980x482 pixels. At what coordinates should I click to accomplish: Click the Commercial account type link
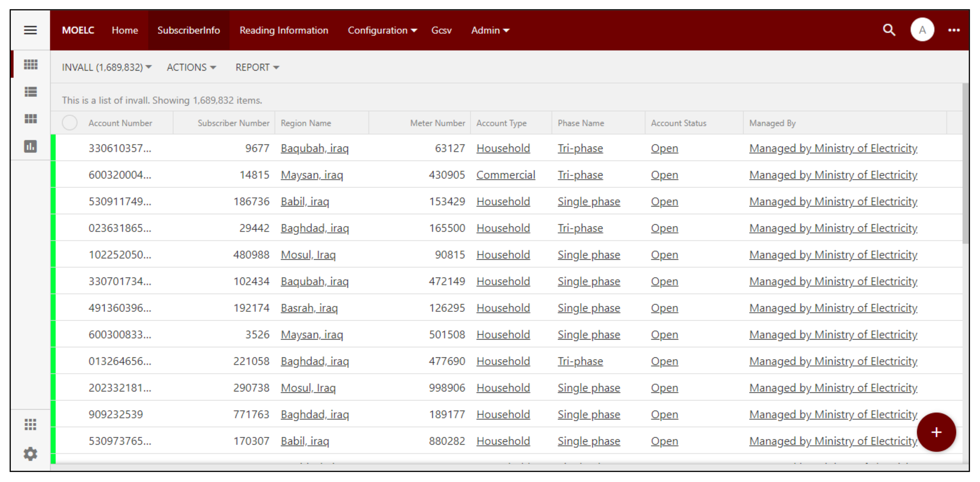pos(505,175)
